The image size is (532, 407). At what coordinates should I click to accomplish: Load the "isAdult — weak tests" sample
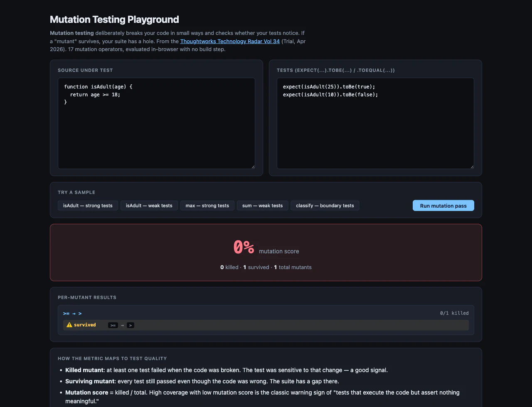coord(149,206)
